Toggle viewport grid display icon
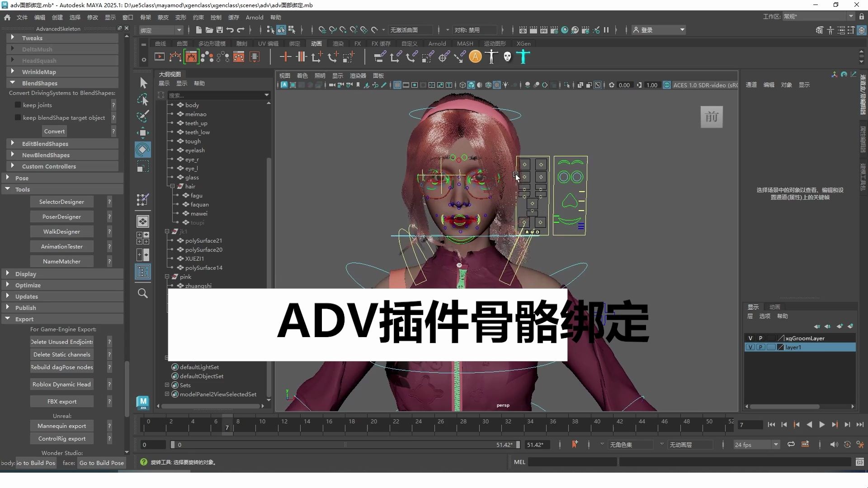868x488 pixels. [x=397, y=85]
